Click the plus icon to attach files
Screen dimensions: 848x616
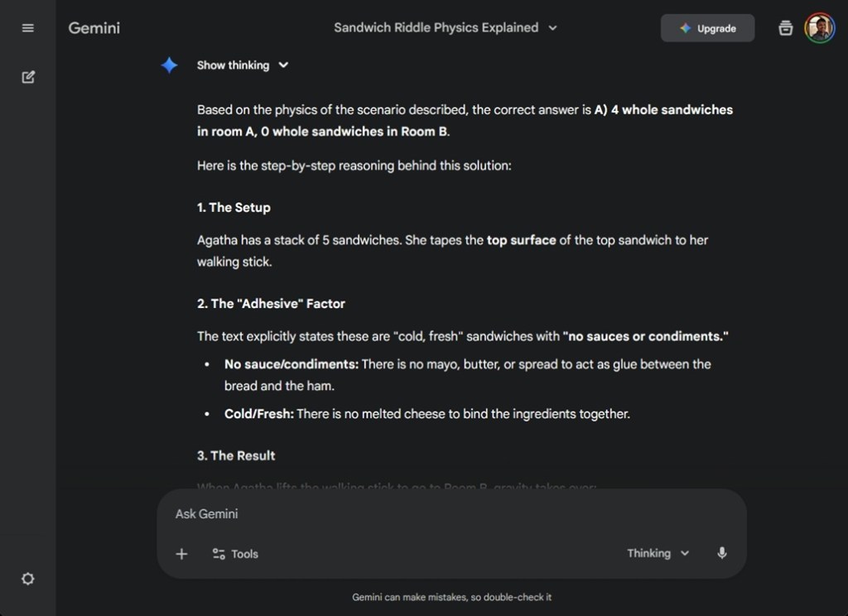tap(181, 553)
